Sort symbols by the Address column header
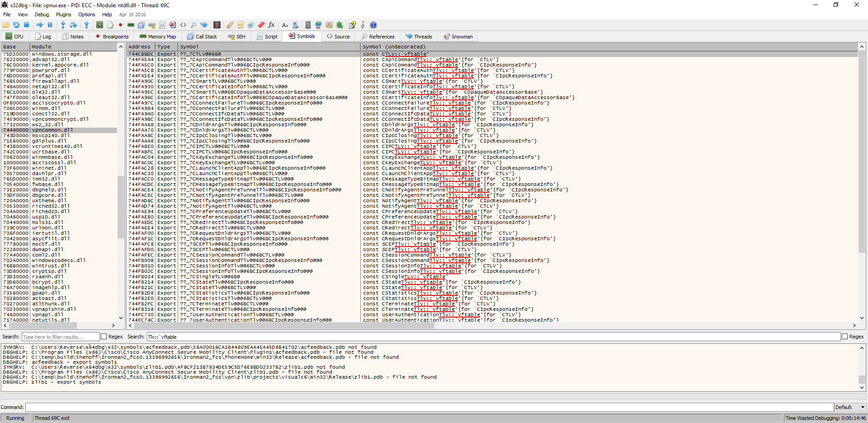This screenshot has width=868, height=423. coord(141,47)
